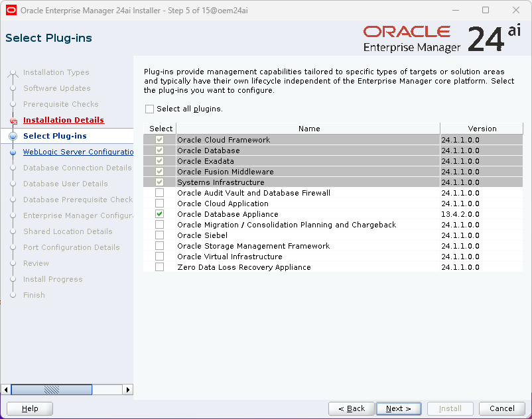Click the Select column header
Viewport: 532px width, 419px height.
(x=161, y=129)
